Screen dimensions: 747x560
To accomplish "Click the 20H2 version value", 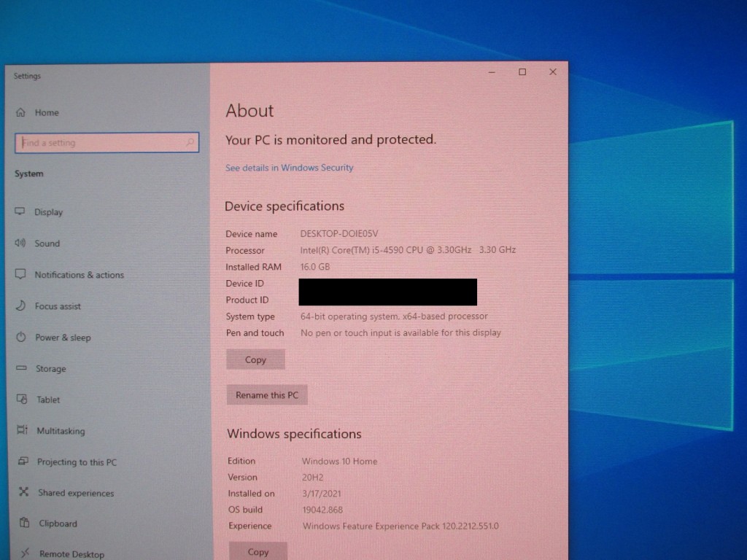I will [x=312, y=477].
